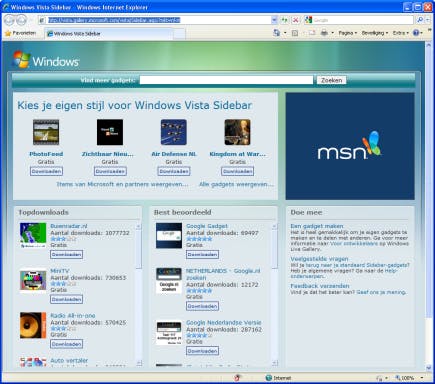Click the star rating for MiniTV
This screenshot has width=435, height=384.
[63, 284]
